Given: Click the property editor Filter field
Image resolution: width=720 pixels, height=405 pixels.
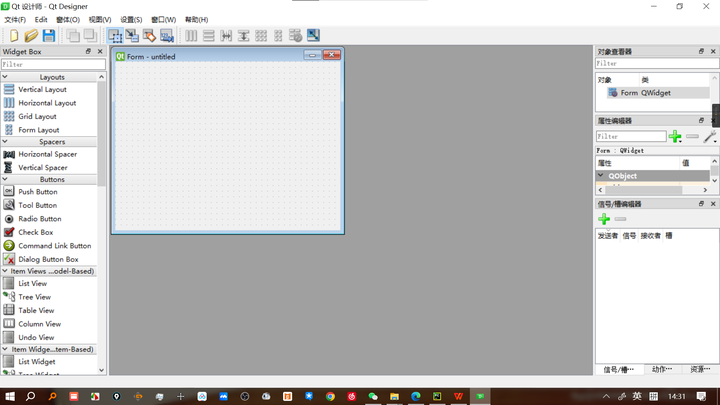Looking at the screenshot, I should pyautogui.click(x=631, y=136).
